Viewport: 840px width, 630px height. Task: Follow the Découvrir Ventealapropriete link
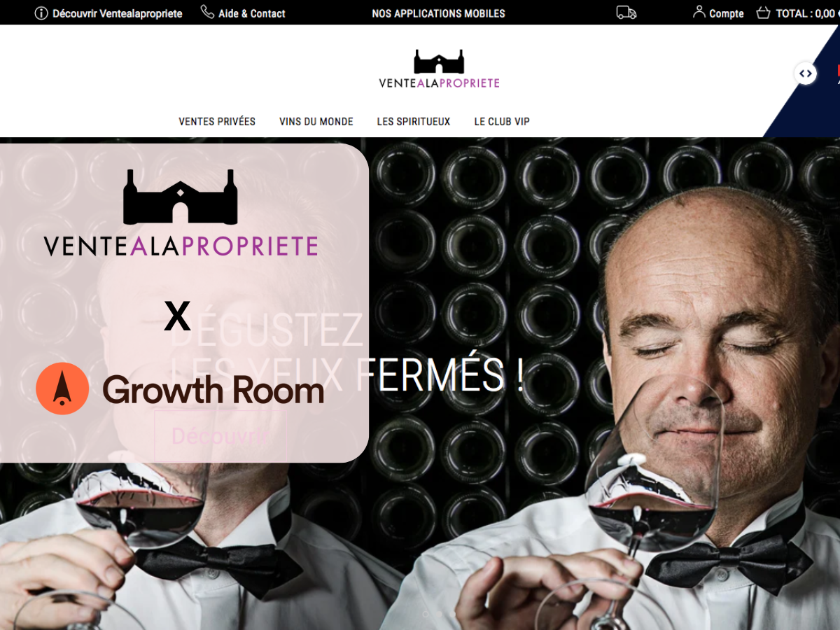pos(118,13)
